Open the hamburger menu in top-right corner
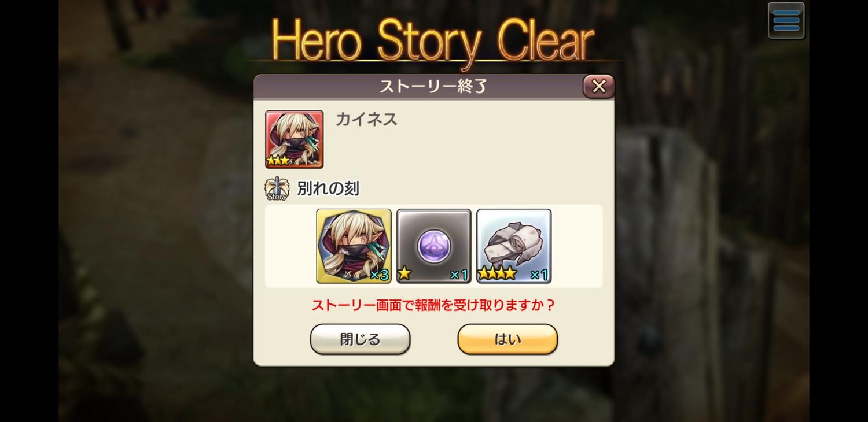Viewport: 868px width, 422px height. pos(786,21)
